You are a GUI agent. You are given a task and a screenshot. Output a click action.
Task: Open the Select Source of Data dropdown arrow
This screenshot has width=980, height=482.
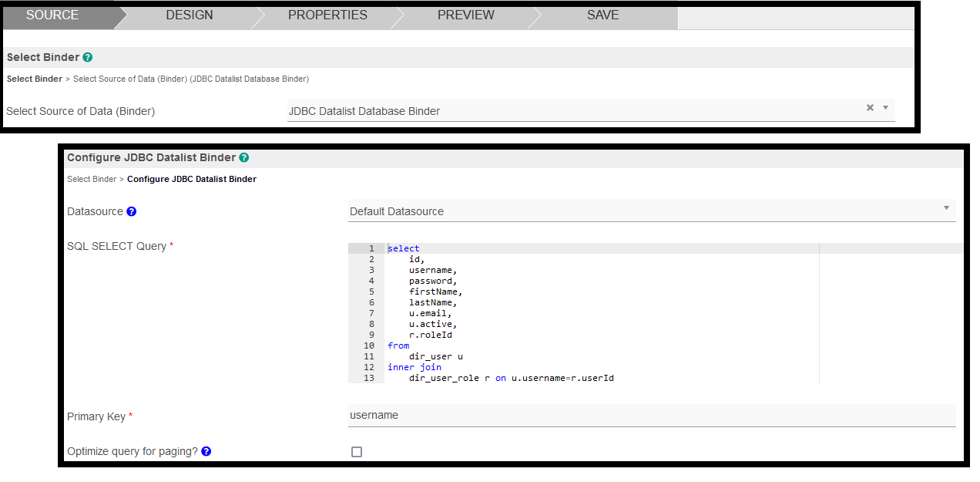tap(886, 108)
